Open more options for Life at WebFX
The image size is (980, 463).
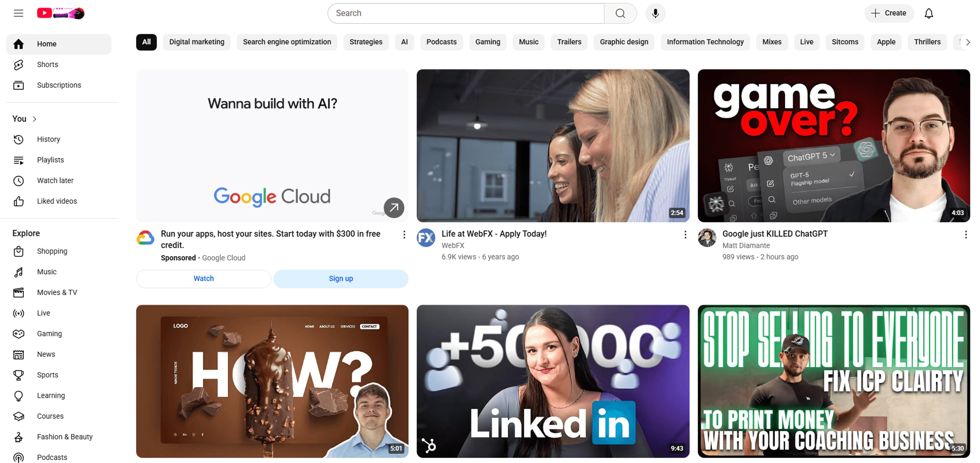point(685,235)
